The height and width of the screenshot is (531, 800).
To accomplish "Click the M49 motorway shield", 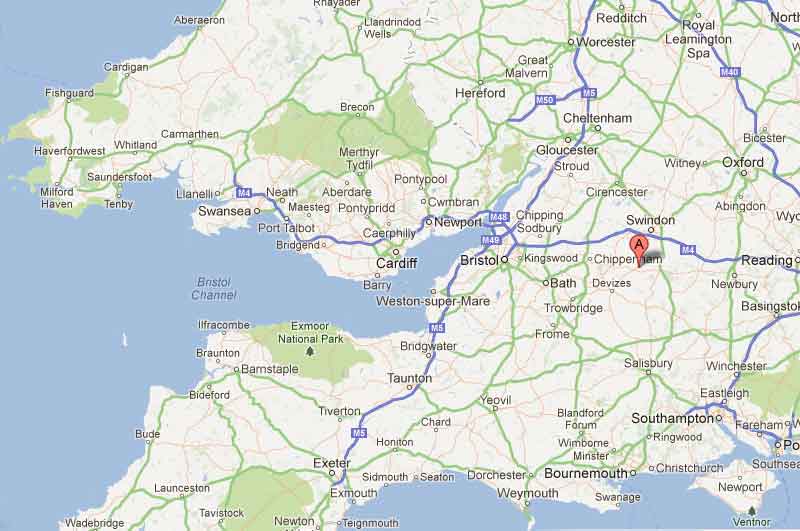I will 490,240.
